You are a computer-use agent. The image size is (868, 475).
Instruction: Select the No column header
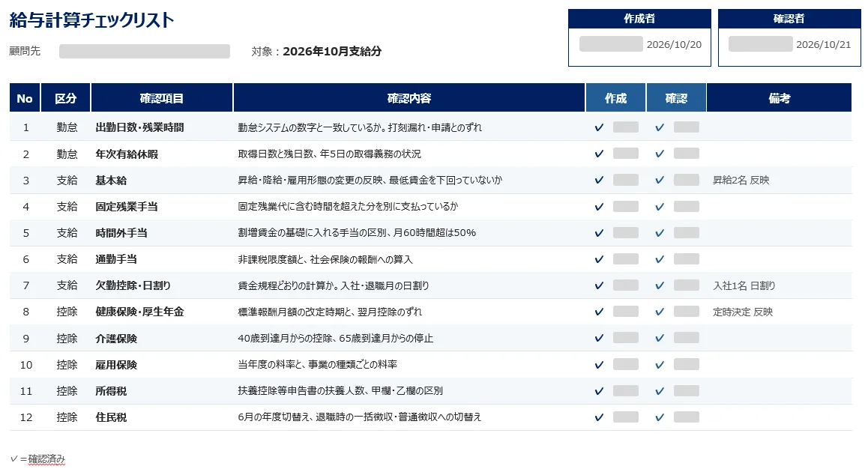pos(25,98)
